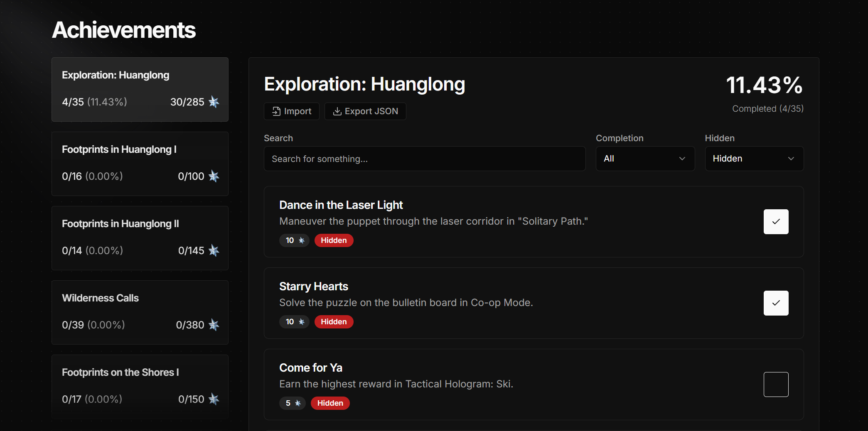The height and width of the screenshot is (431, 868).
Task: Open the Completion filter dropdown
Action: [645, 159]
